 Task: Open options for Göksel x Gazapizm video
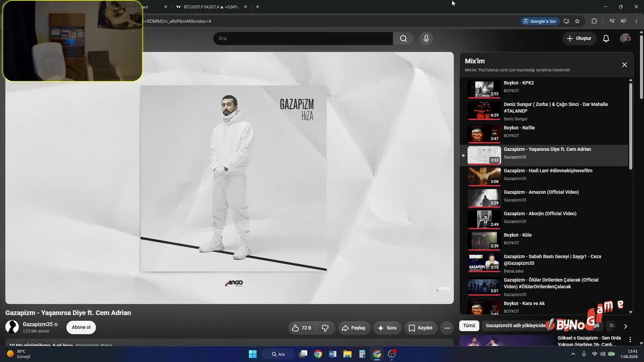(x=630, y=340)
